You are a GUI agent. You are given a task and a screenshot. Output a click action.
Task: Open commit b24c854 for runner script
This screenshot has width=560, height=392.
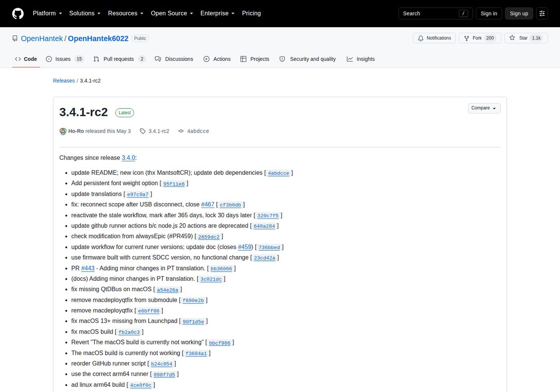[162, 364]
